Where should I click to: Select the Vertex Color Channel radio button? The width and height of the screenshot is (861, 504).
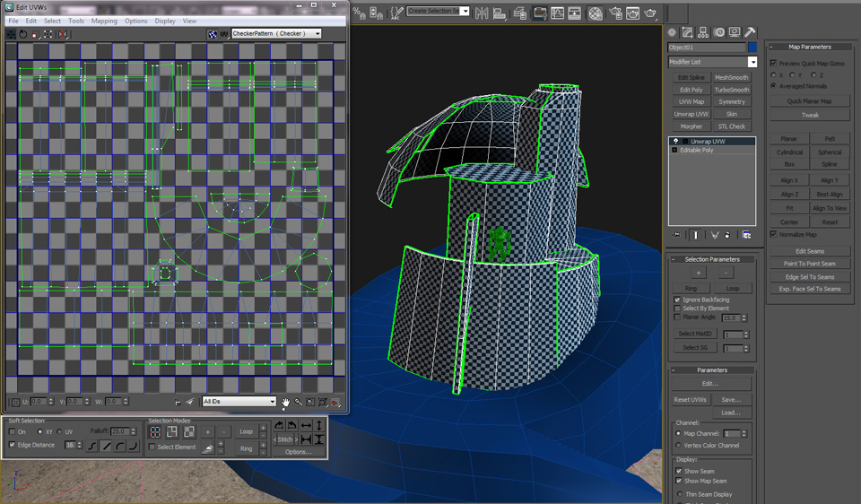677,446
